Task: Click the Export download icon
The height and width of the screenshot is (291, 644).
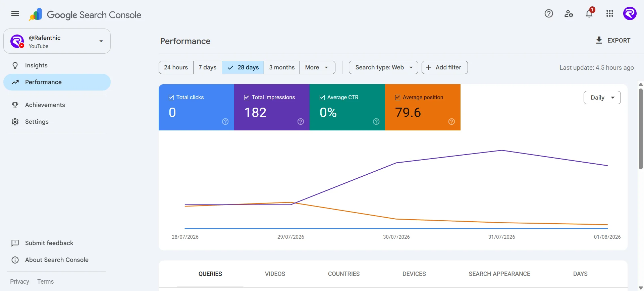Action: point(599,40)
